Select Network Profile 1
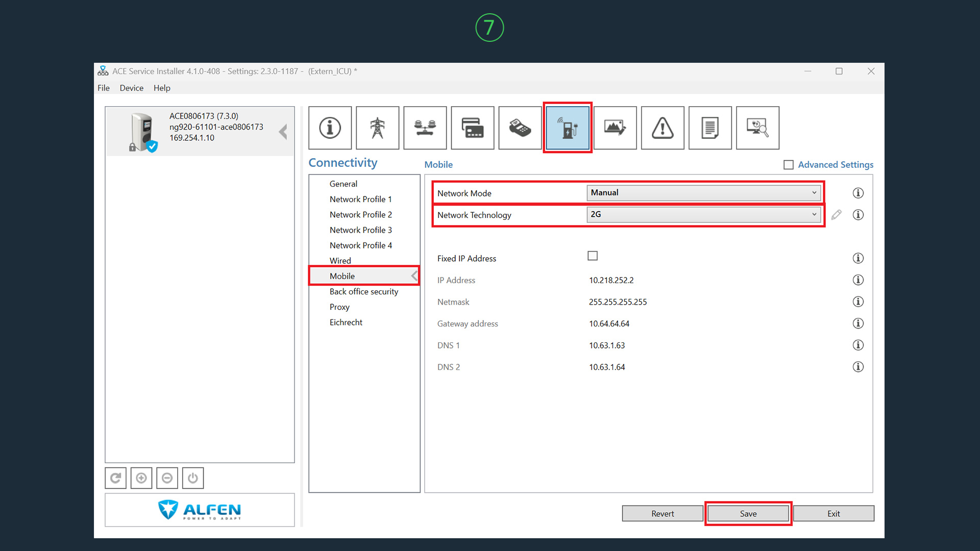This screenshot has width=980, height=551. 361,199
